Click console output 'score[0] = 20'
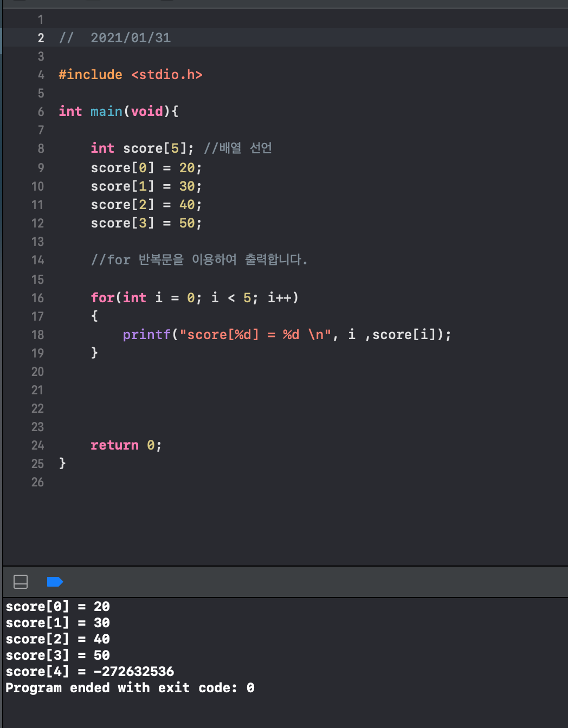 pyautogui.click(x=58, y=607)
